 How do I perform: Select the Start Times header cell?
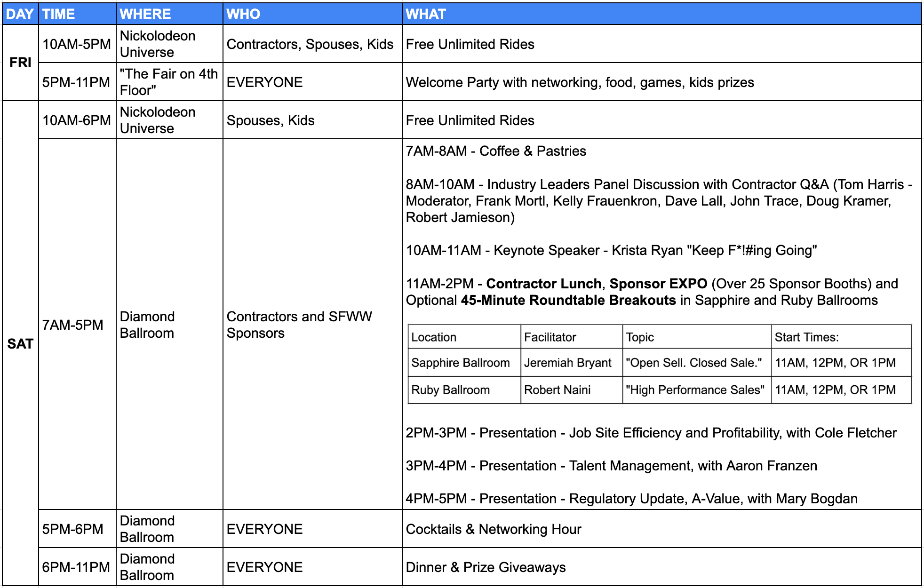pos(806,337)
